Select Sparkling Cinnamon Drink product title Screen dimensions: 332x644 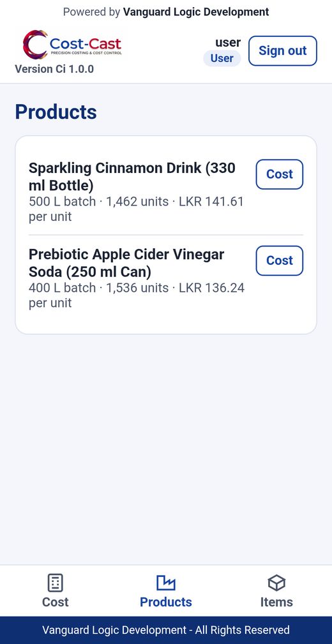tap(132, 177)
